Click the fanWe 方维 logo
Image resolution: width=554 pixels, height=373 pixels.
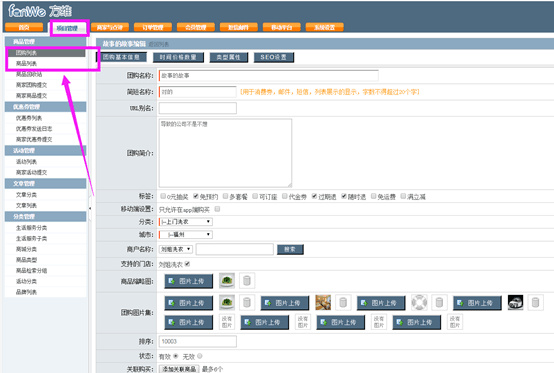tap(40, 11)
